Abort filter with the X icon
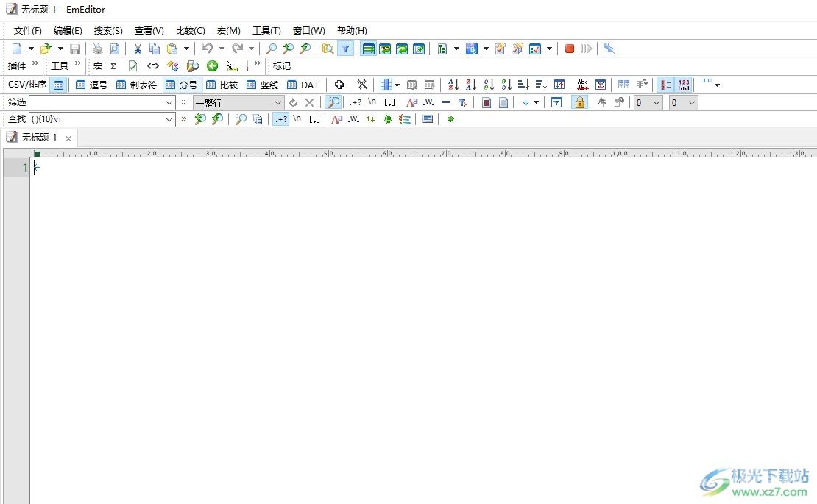Image resolution: width=817 pixels, height=504 pixels. click(x=309, y=102)
